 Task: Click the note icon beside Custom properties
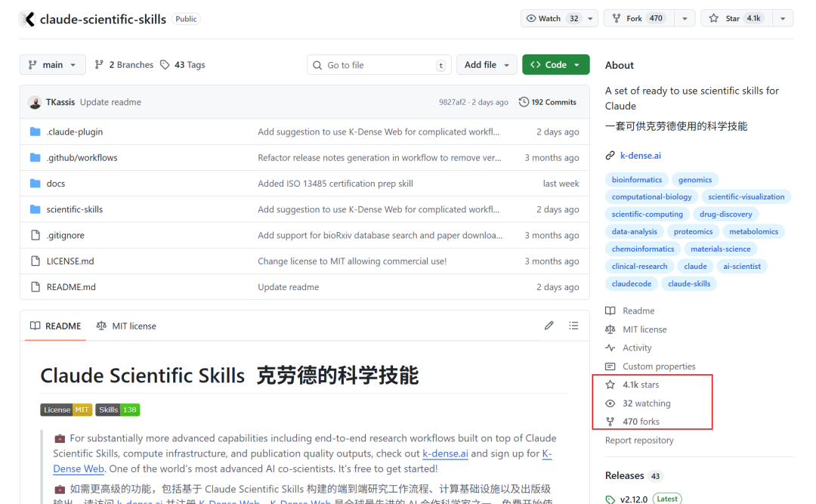click(610, 366)
